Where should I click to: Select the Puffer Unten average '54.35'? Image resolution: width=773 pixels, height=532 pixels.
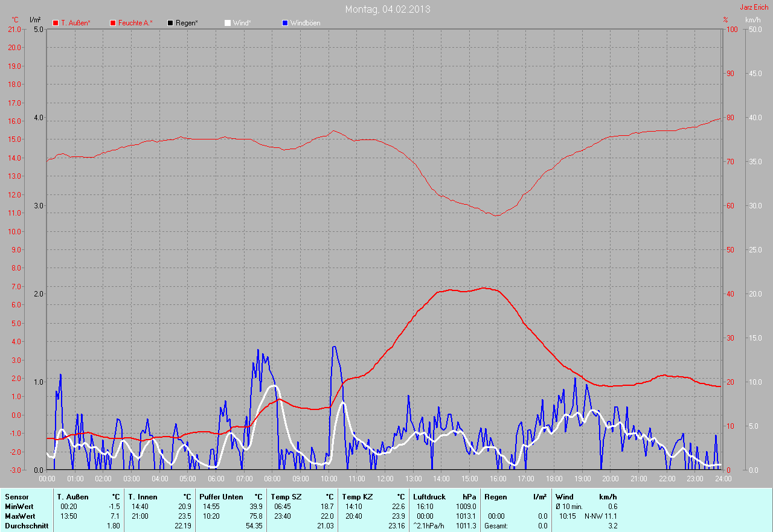254,526
